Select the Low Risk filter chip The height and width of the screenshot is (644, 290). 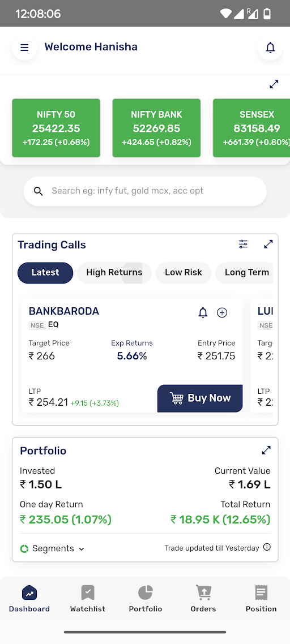coord(184,273)
